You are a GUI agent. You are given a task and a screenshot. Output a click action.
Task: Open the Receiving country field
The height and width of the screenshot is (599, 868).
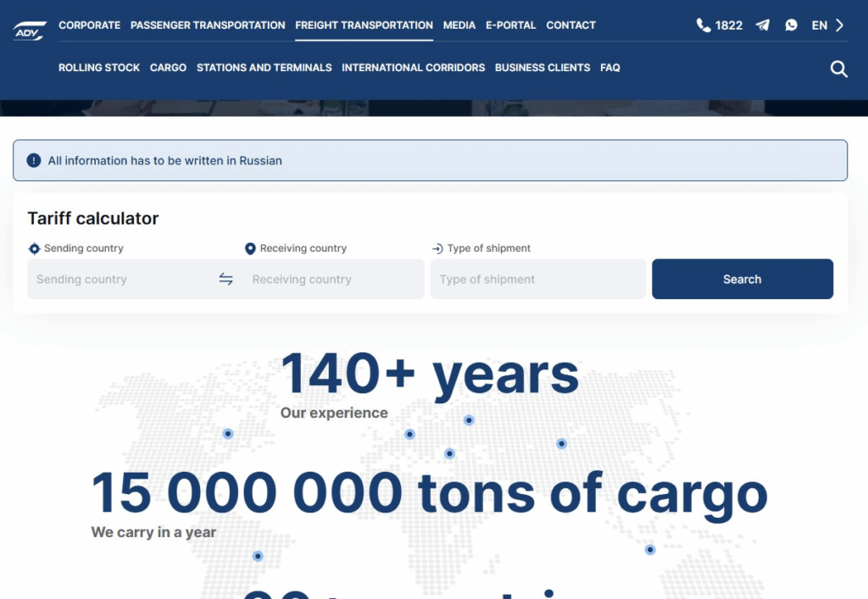click(x=334, y=280)
